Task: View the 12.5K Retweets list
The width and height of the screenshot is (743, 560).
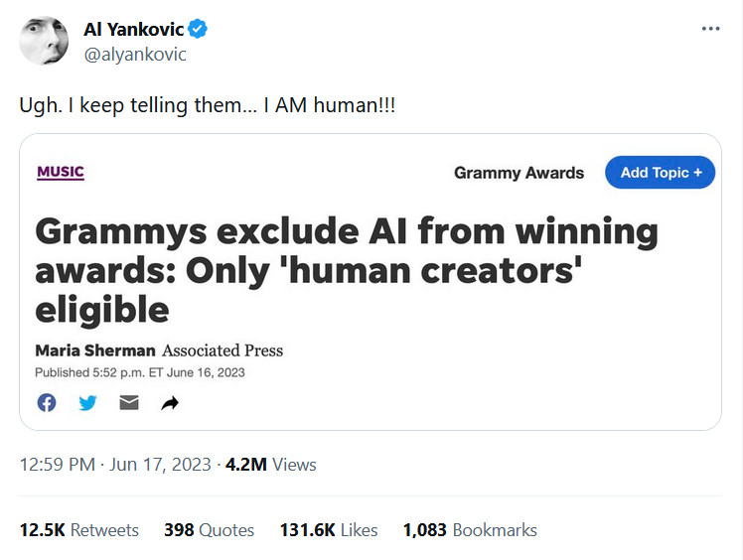Action: pos(79,530)
